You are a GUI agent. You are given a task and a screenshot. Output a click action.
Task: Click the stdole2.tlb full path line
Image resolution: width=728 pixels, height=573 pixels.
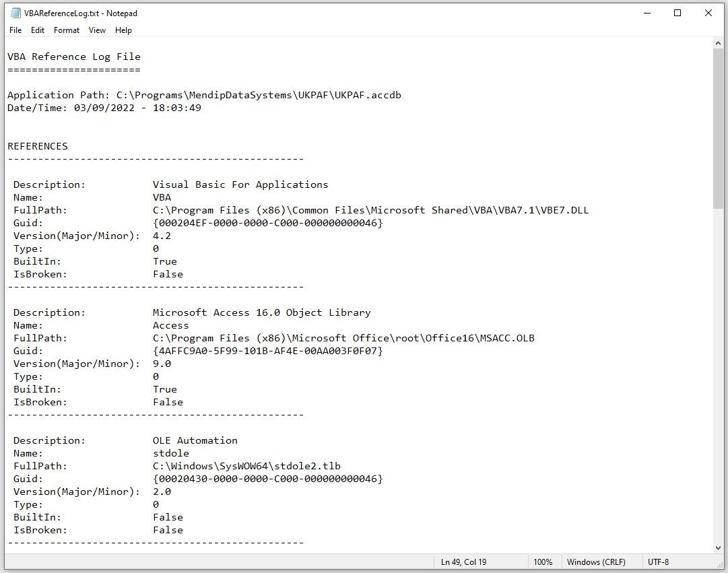pos(246,466)
